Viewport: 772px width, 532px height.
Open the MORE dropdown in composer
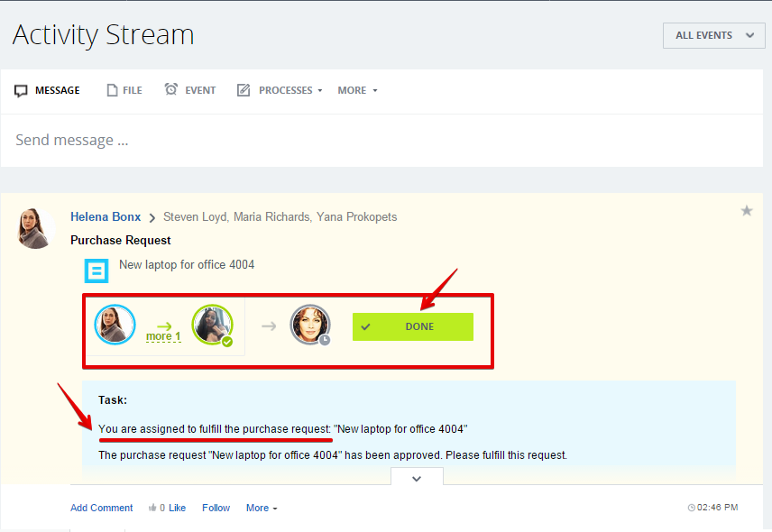click(x=357, y=90)
